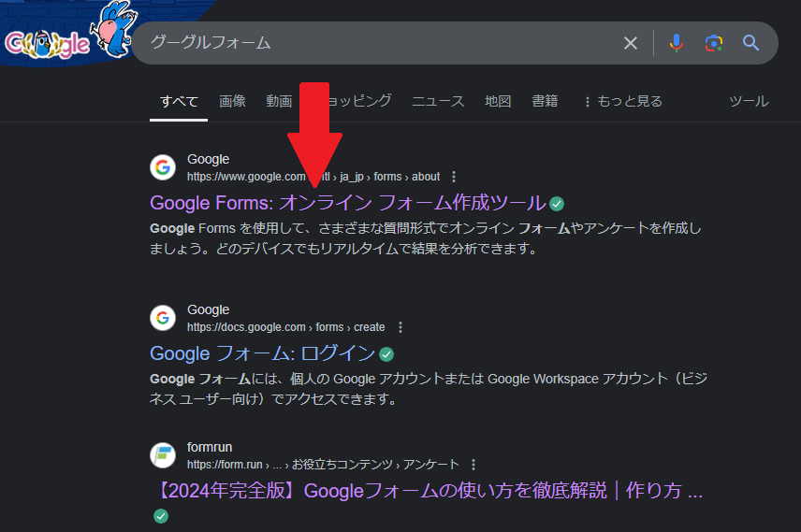This screenshot has height=532, width=801.
Task: Open Google Lens image search
Action: [x=714, y=43]
